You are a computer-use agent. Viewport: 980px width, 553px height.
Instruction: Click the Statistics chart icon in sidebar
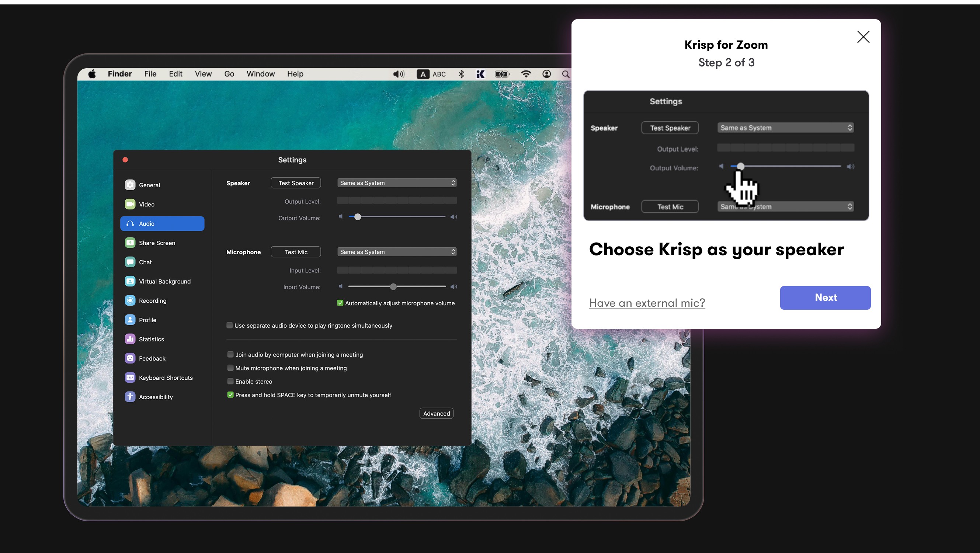(x=130, y=339)
